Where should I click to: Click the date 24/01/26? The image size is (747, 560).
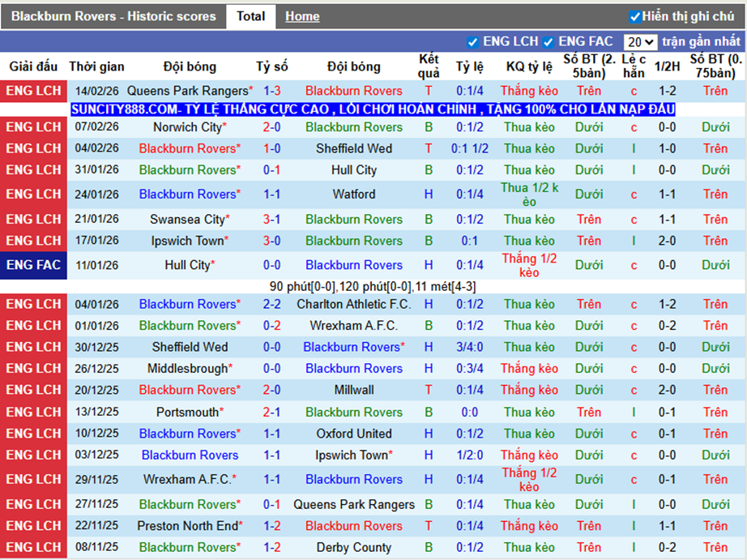pos(96,195)
